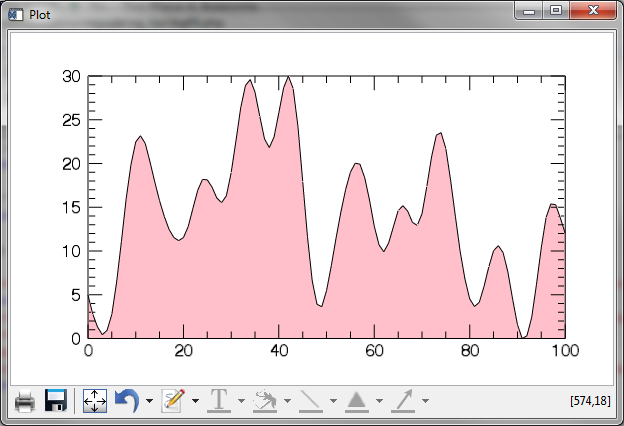Open the undo history dropdown arrow

click(149, 401)
